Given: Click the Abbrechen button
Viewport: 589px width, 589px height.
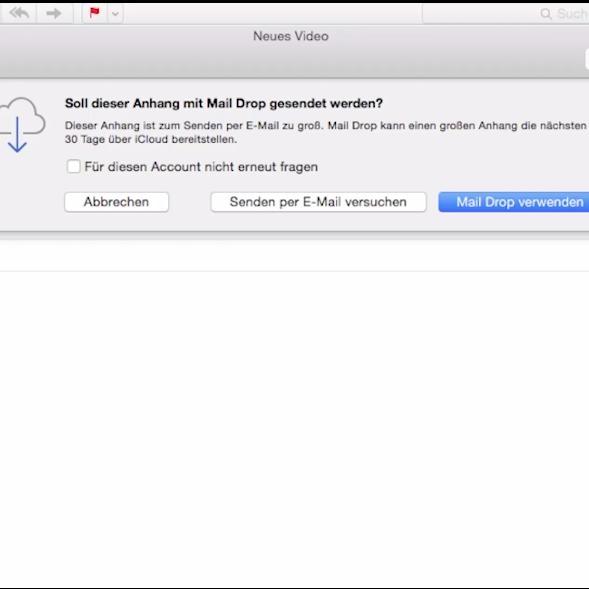Looking at the screenshot, I should pos(116,202).
